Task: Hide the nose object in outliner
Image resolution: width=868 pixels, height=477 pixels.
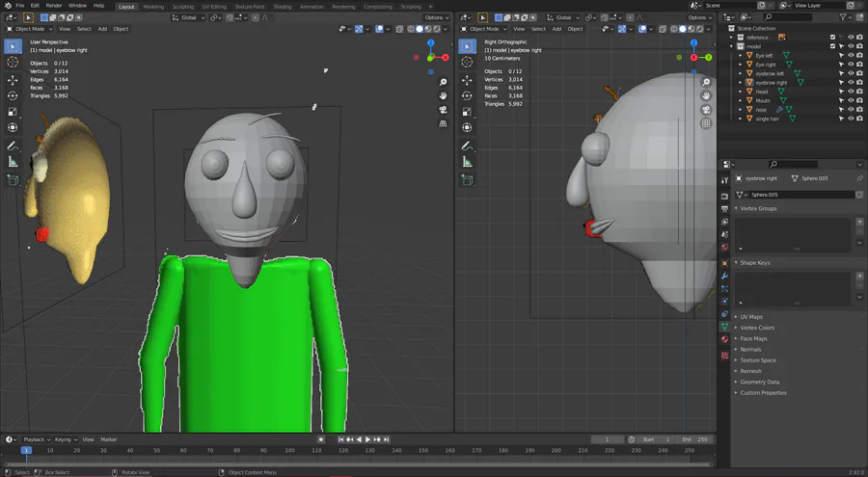Action: tap(850, 110)
